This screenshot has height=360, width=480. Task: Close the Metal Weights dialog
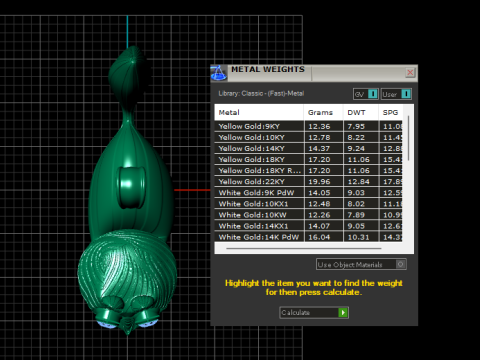click(410, 72)
